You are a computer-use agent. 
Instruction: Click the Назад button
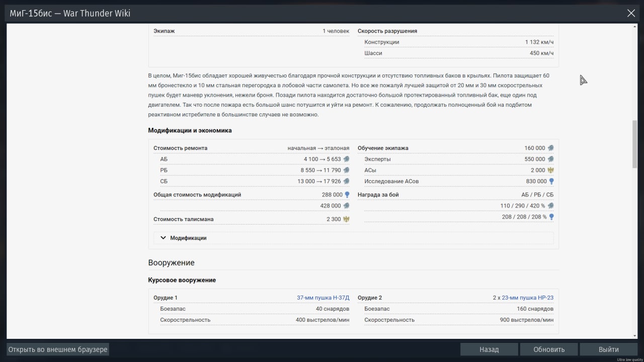[x=489, y=349]
